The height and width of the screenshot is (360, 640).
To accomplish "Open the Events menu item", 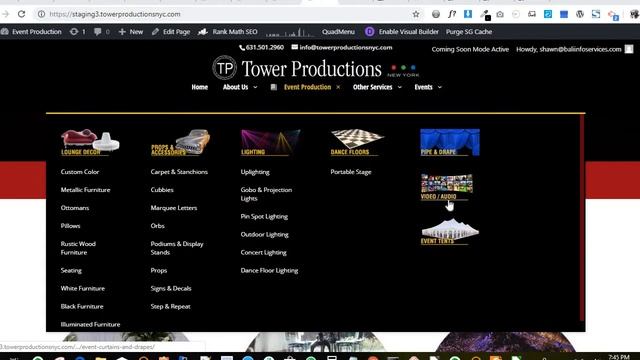I will pyautogui.click(x=423, y=87).
